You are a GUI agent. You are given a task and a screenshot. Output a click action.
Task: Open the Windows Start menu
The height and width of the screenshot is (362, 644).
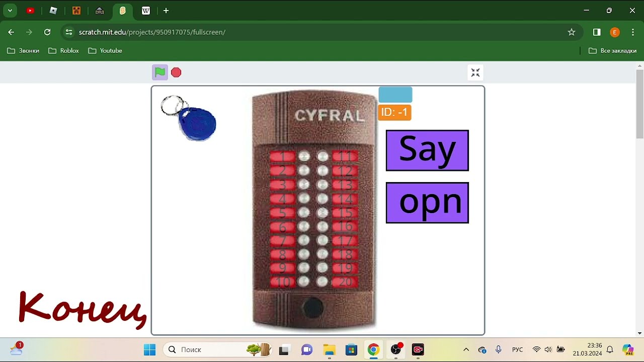click(x=150, y=349)
